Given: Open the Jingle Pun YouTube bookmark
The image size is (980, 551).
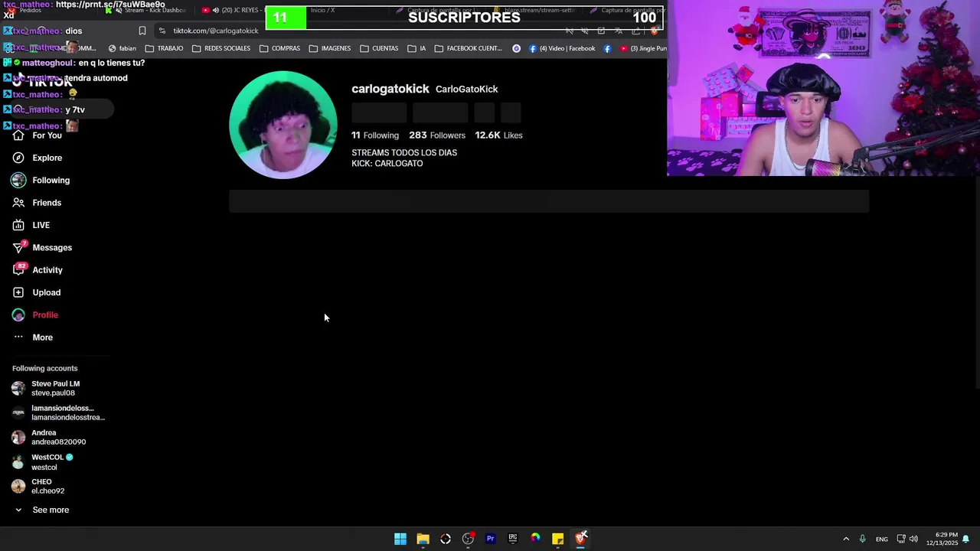Looking at the screenshot, I should [x=643, y=48].
